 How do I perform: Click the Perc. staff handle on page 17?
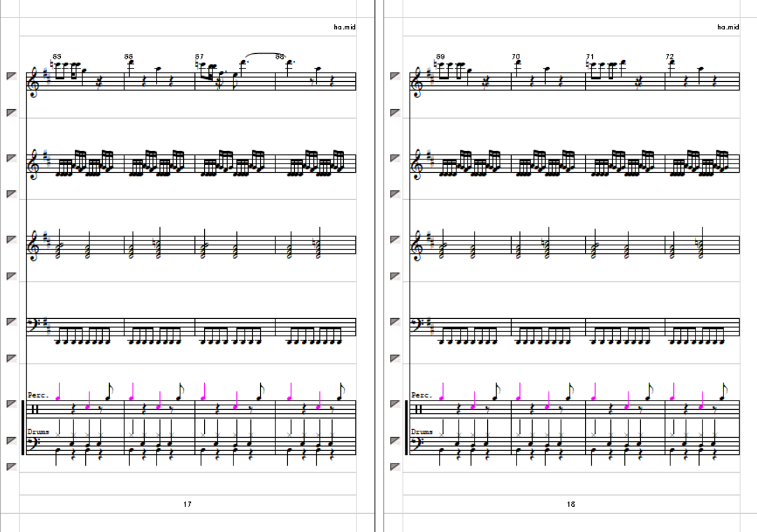click(x=12, y=403)
